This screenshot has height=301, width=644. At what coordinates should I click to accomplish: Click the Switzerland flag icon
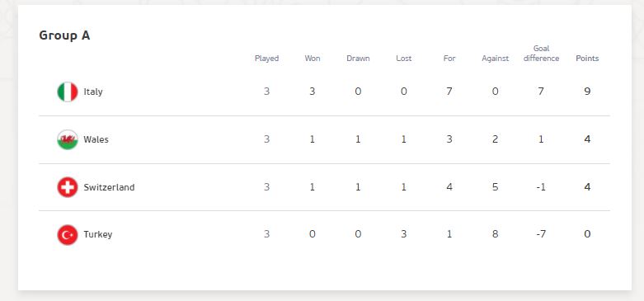68,187
